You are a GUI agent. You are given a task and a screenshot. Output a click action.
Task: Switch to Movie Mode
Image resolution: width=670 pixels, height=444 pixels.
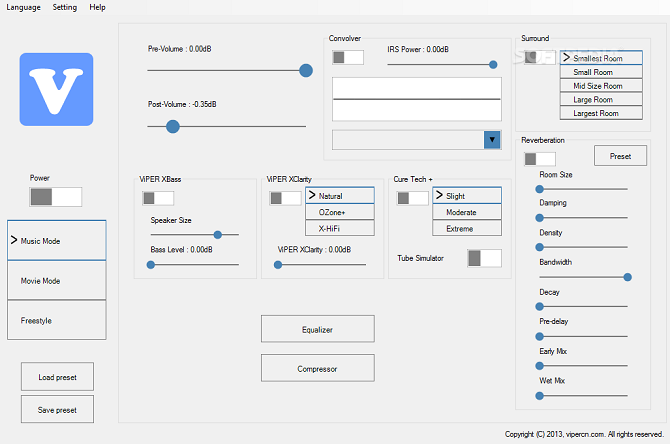[x=56, y=281]
